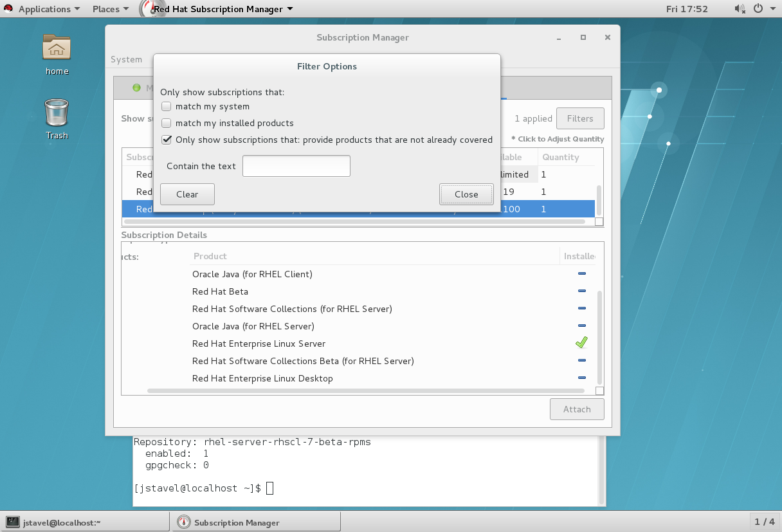Click vertical scrollbar of the subscriptions list

[600, 201]
